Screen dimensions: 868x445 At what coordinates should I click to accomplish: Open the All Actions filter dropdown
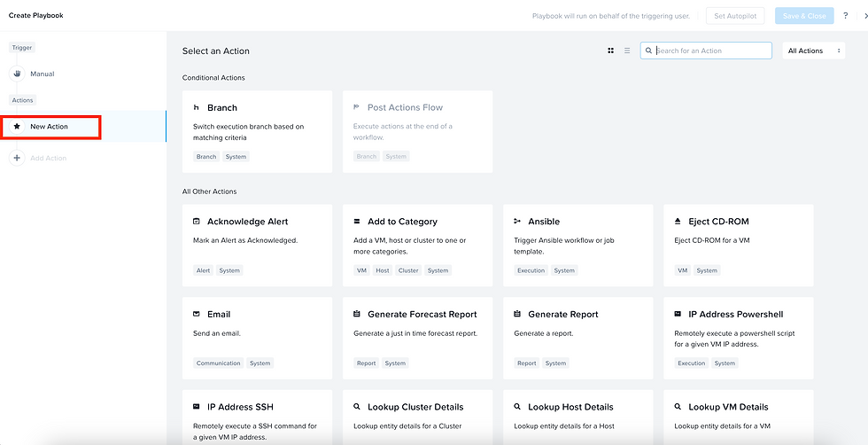tap(813, 51)
